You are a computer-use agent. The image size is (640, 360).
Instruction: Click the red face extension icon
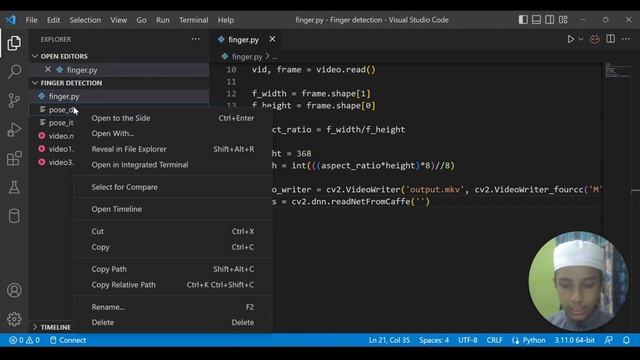point(595,39)
